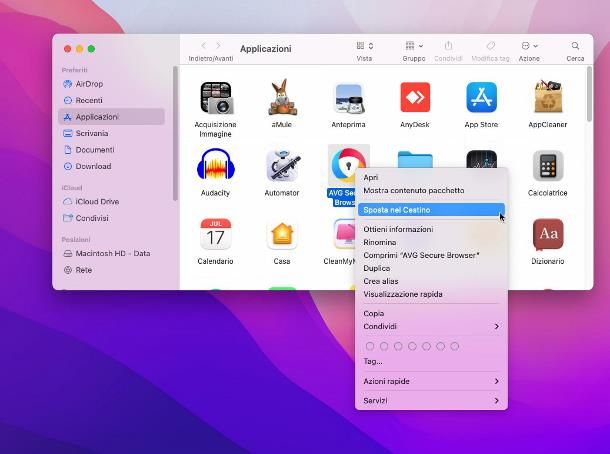
Task: Click the Modifica tag toolbar icon
Action: tap(491, 46)
